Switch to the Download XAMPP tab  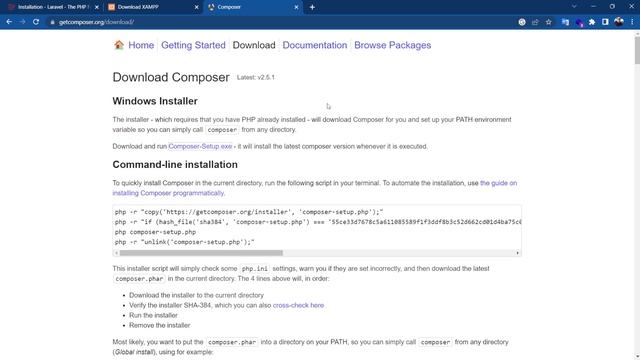point(153,7)
